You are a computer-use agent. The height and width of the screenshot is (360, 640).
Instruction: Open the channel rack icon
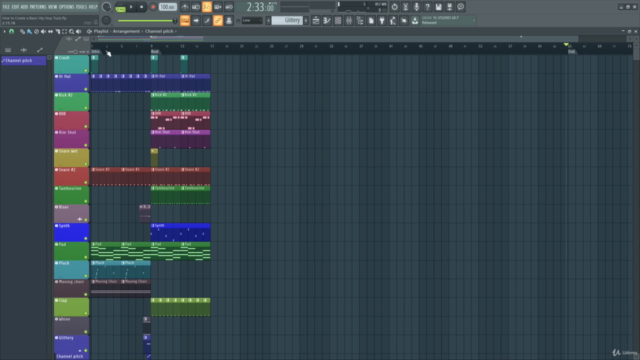click(x=338, y=20)
